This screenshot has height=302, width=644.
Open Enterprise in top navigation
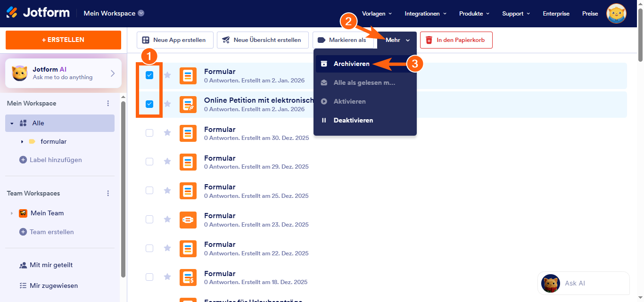pos(556,14)
